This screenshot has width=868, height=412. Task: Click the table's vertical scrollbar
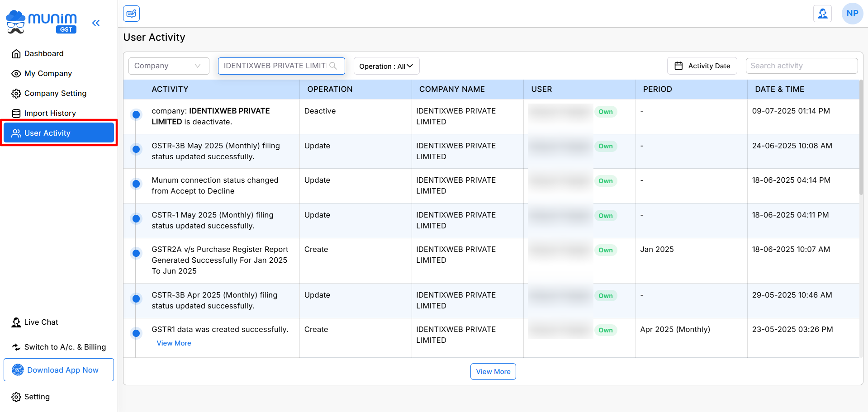pos(861,137)
